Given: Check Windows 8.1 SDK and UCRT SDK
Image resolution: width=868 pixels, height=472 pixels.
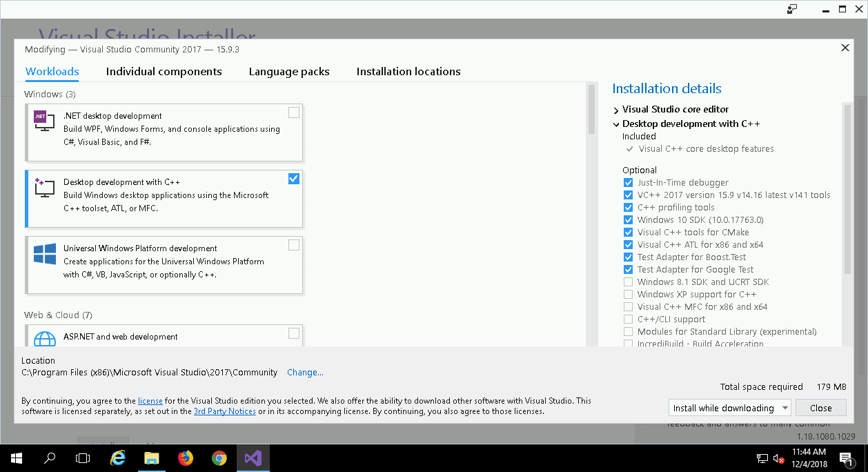Looking at the screenshot, I should [628, 282].
